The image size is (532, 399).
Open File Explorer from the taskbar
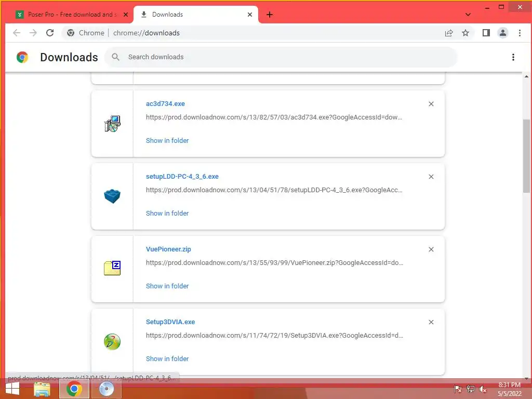(42, 389)
